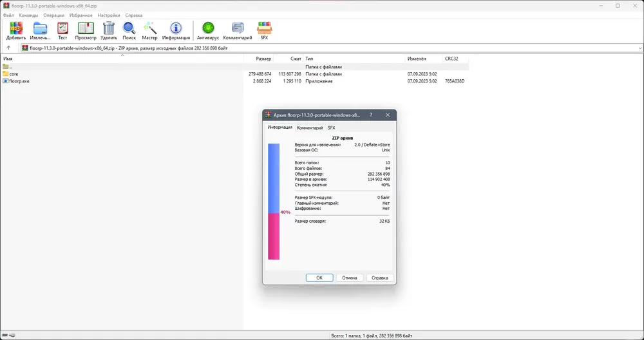Launch the Мастер wizard icon
Viewport: 644px width, 340px height.
point(150,31)
